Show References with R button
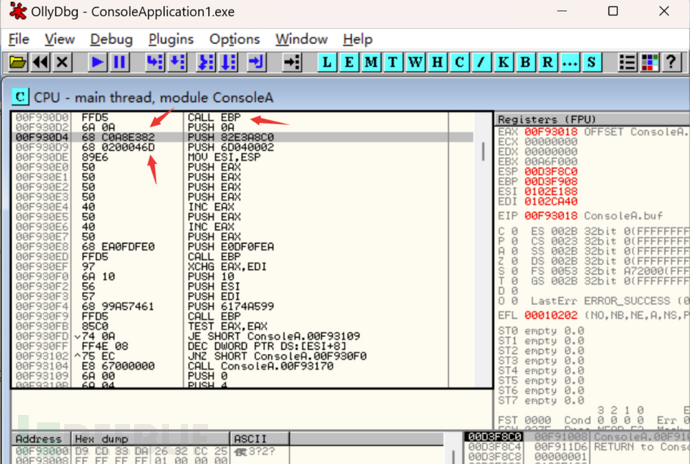690x464 pixels. click(547, 62)
